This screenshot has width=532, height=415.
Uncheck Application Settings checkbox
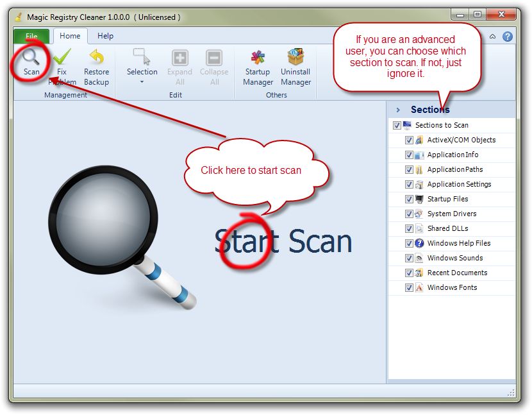(409, 184)
